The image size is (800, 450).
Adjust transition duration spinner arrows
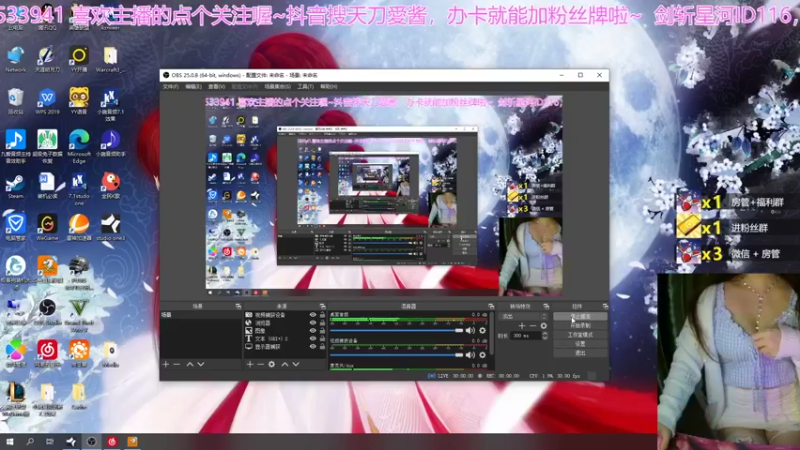545,336
